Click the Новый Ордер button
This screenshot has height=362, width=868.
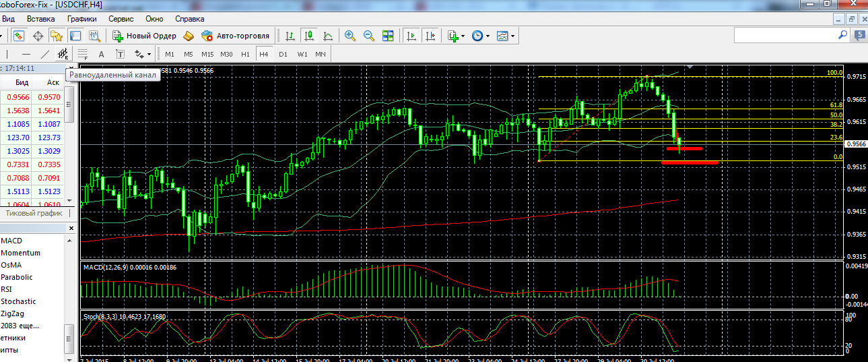pyautogui.click(x=144, y=36)
